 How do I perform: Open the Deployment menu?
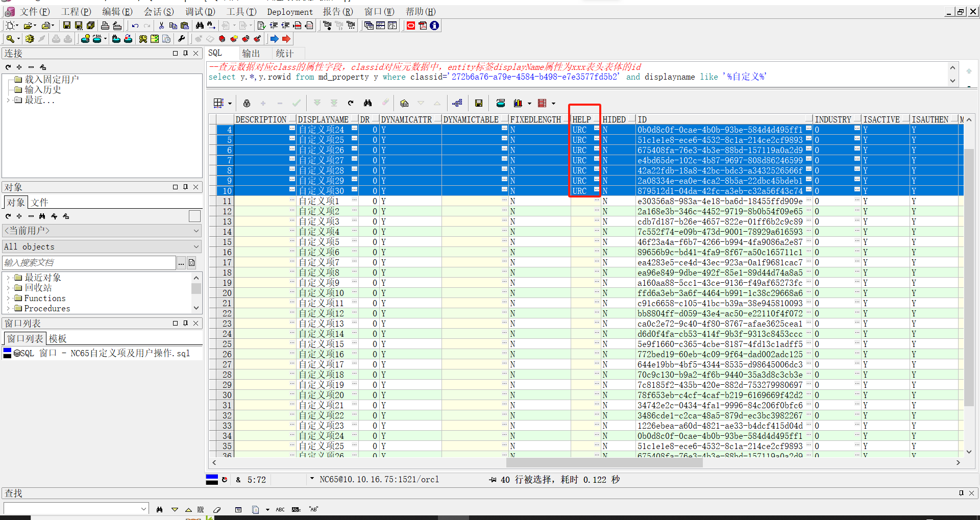coord(290,11)
